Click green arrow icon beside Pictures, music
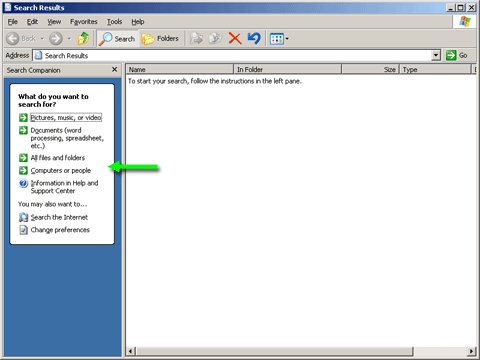480x360 pixels. [x=23, y=117]
